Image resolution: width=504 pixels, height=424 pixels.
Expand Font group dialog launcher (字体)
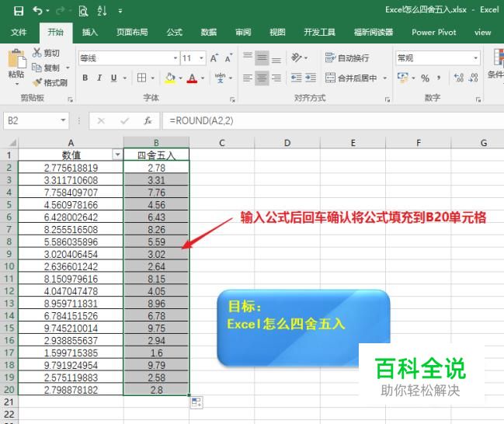pos(233,100)
